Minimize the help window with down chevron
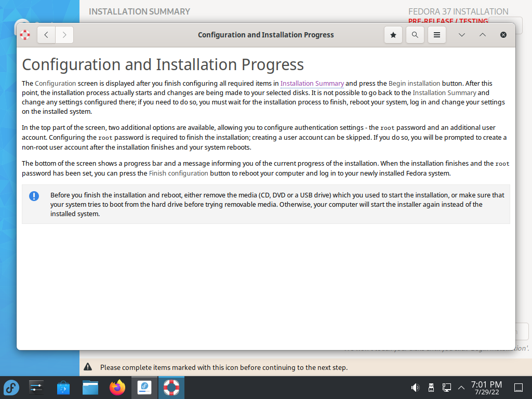This screenshot has width=532, height=399. pos(462,35)
